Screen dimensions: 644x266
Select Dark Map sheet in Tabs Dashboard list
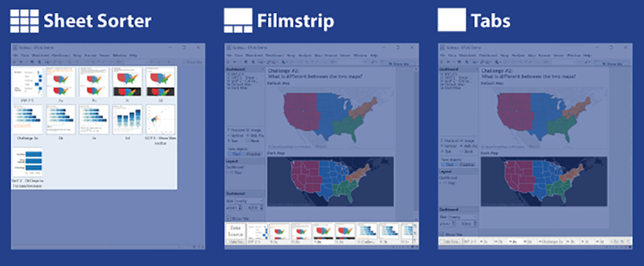pos(451,88)
